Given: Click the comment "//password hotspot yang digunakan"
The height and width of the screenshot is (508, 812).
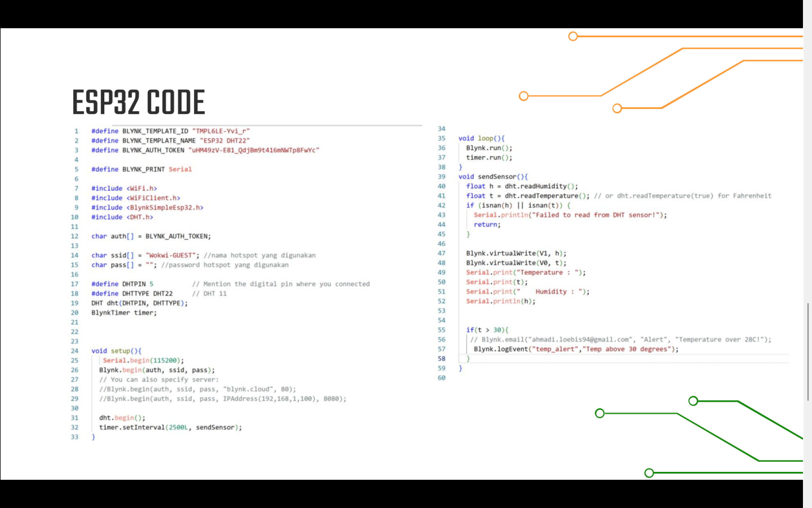Looking at the screenshot, I should (225, 265).
